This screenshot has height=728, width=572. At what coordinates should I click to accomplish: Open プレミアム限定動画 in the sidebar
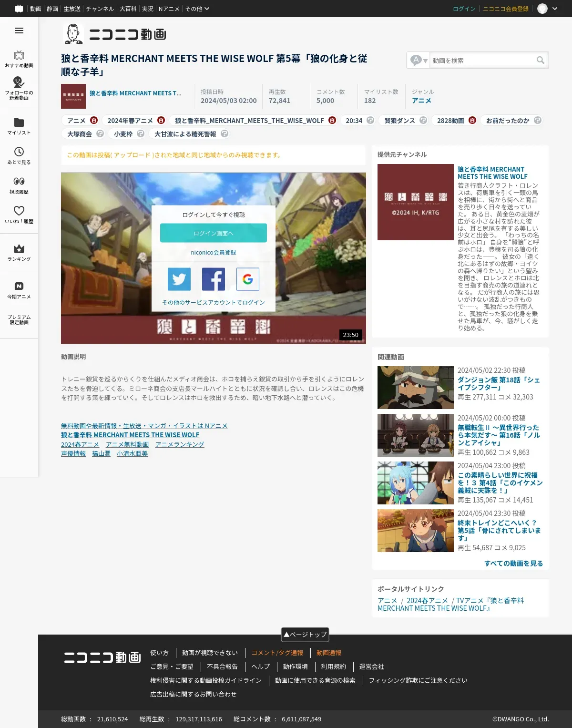pos(19,319)
